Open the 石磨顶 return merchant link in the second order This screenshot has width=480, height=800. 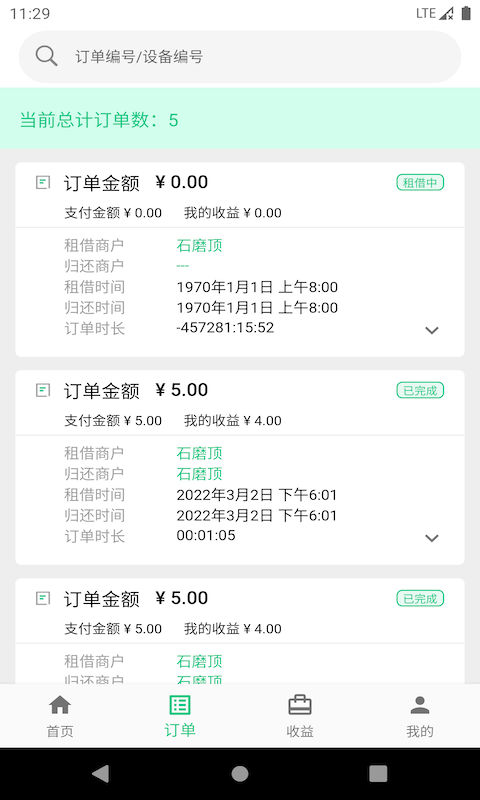coord(199,474)
